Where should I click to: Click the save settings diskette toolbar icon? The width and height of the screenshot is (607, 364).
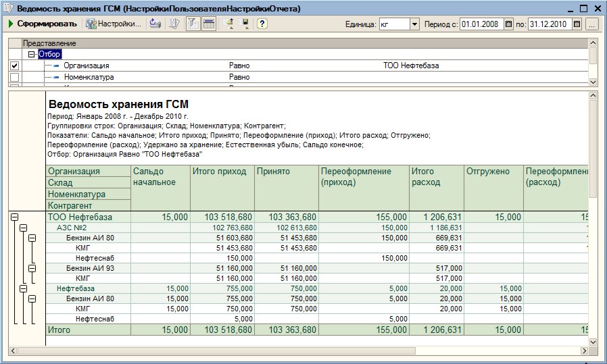244,24
